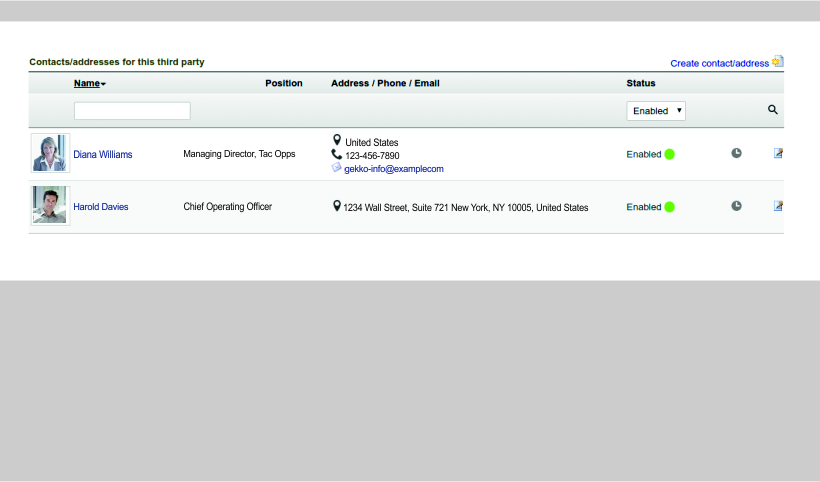This screenshot has width=820, height=482.
Task: Sort the list by the Name column
Action: click(87, 83)
